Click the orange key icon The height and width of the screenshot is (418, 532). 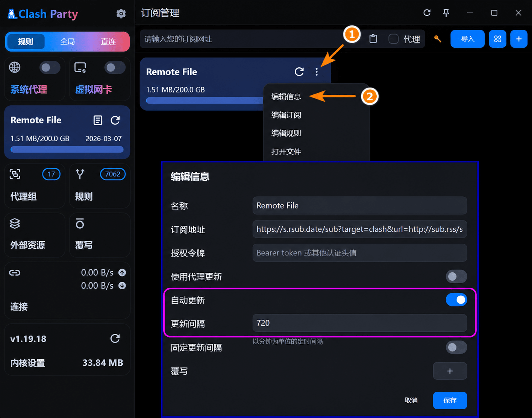coord(438,39)
